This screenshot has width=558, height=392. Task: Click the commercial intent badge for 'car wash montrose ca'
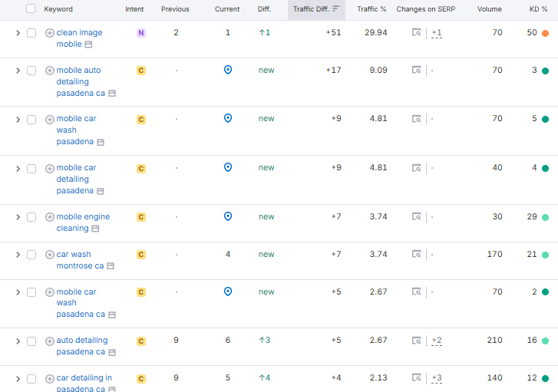(140, 255)
